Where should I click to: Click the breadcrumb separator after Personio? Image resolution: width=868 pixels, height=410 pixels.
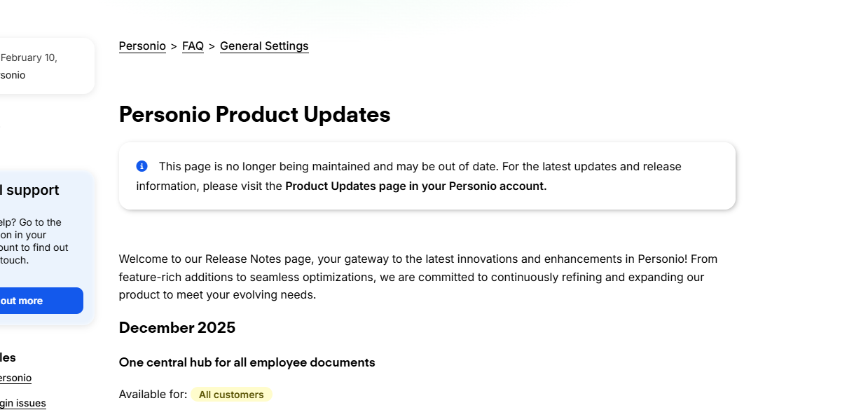173,46
